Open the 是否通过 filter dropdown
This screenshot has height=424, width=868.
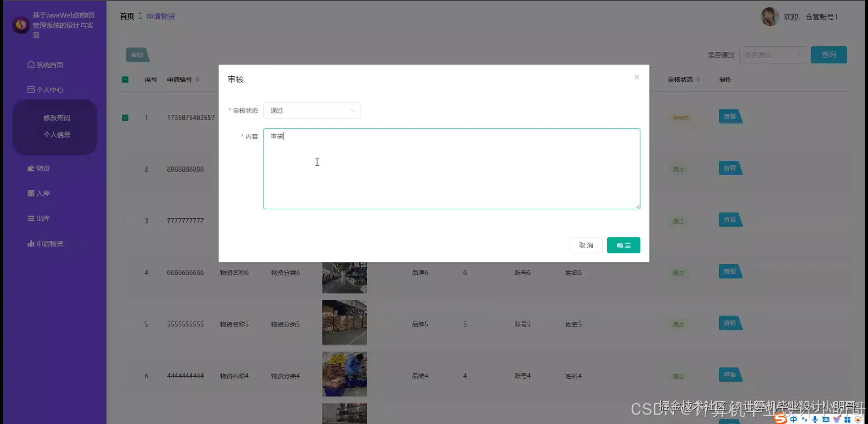coord(773,55)
